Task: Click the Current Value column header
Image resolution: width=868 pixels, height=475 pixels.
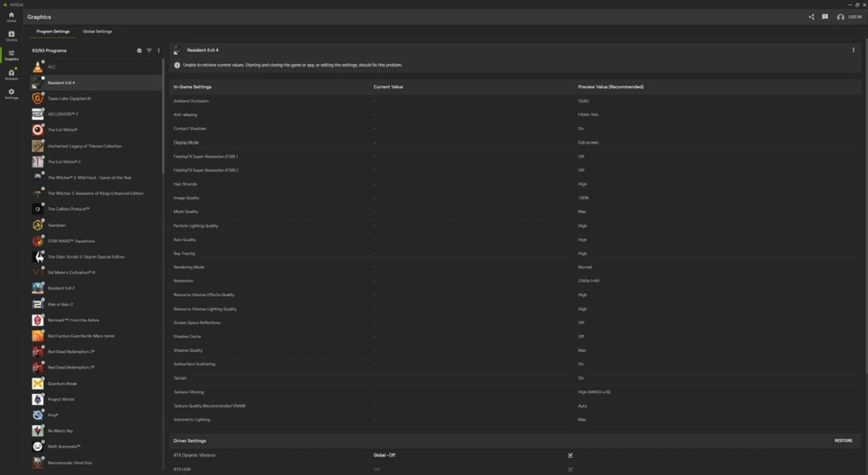Action: tap(388, 87)
